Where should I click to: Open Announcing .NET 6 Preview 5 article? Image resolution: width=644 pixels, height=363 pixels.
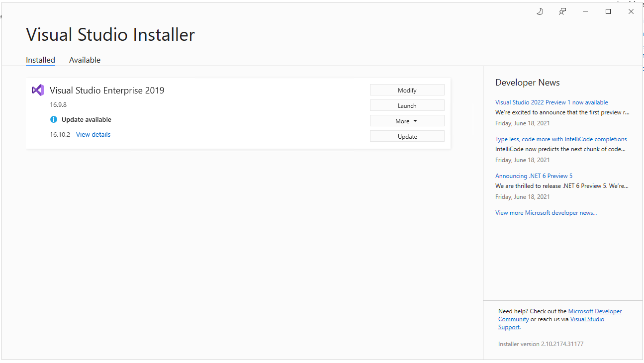(534, 176)
